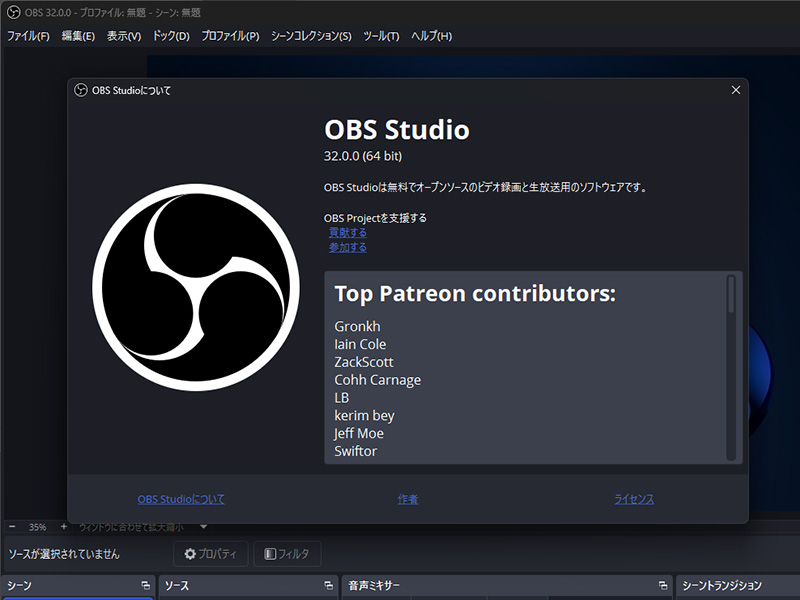Select contributor ZackScott

(x=364, y=362)
